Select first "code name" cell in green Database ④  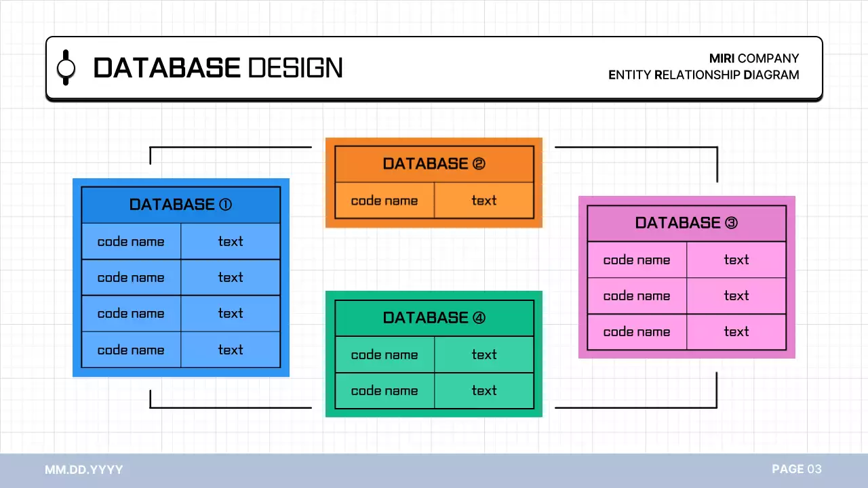384,354
